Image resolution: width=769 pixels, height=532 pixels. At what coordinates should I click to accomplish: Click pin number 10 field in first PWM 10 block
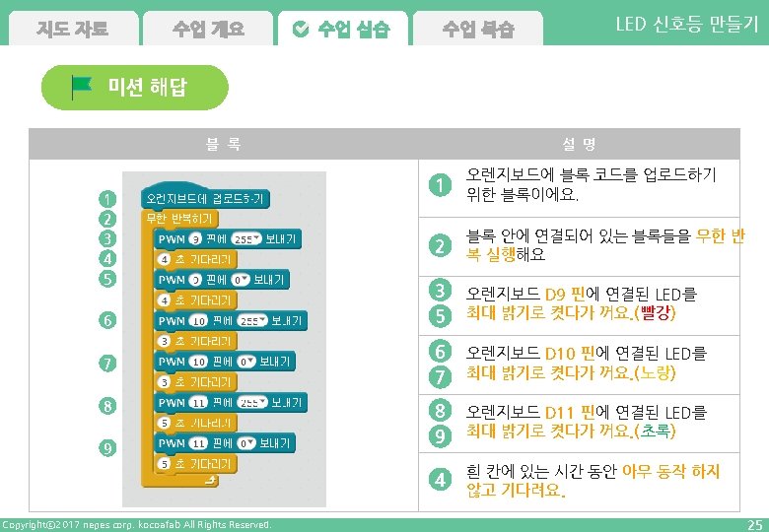[197, 320]
